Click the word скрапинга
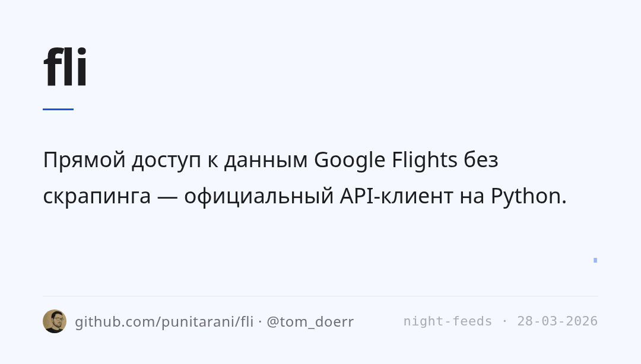This screenshot has height=364, width=641. click(x=97, y=197)
